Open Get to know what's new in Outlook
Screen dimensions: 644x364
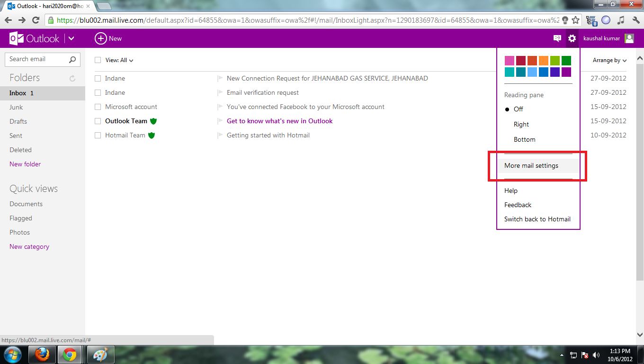280,121
